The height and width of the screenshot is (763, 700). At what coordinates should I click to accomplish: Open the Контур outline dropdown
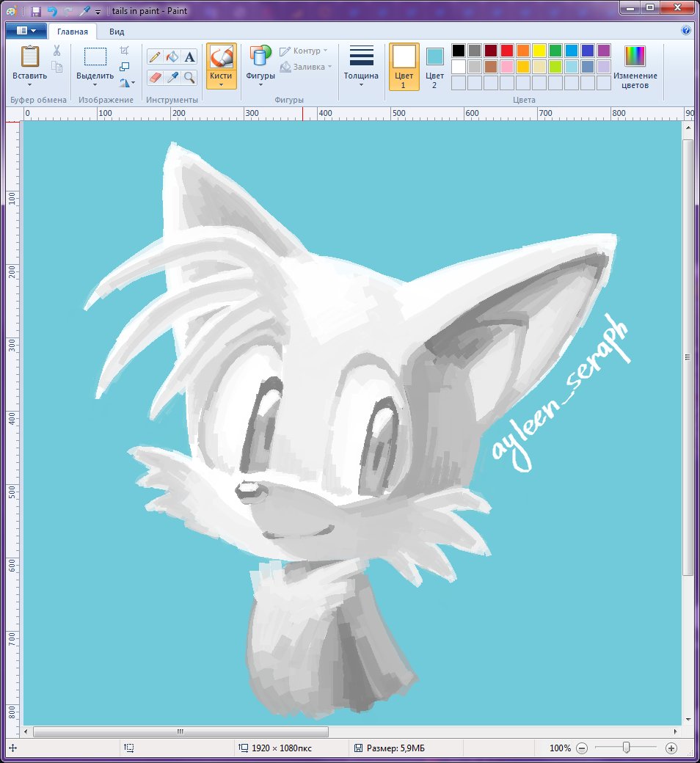point(303,51)
